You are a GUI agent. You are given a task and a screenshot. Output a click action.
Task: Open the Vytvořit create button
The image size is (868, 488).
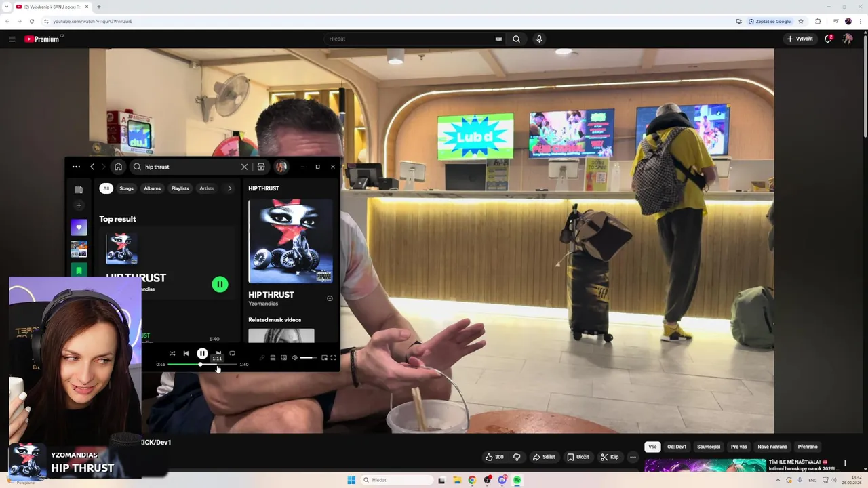tap(800, 39)
